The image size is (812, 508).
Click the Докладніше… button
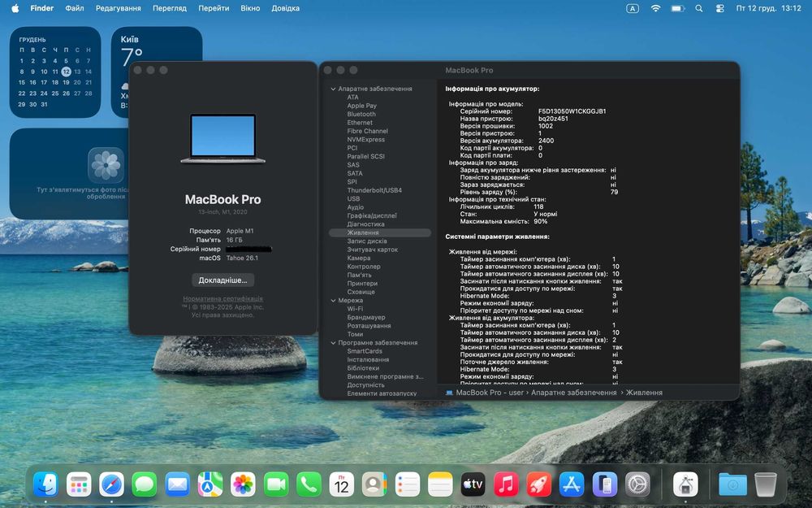click(x=222, y=280)
